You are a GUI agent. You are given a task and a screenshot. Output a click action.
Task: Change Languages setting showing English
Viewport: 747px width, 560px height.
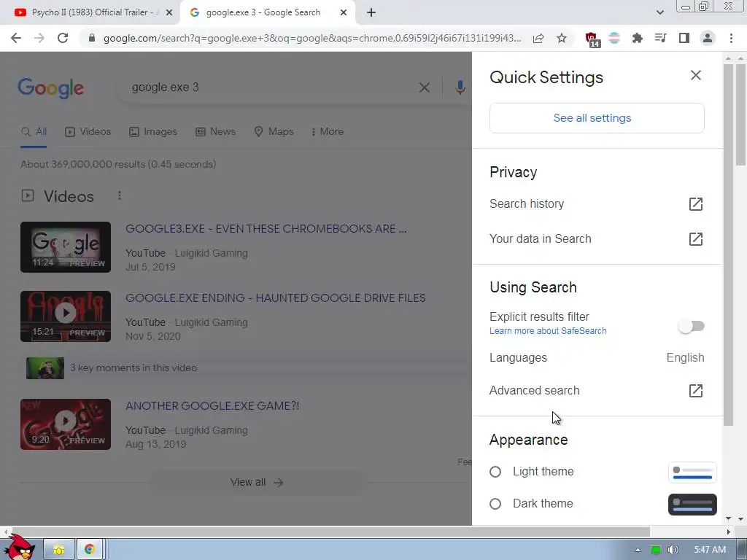[x=597, y=357]
